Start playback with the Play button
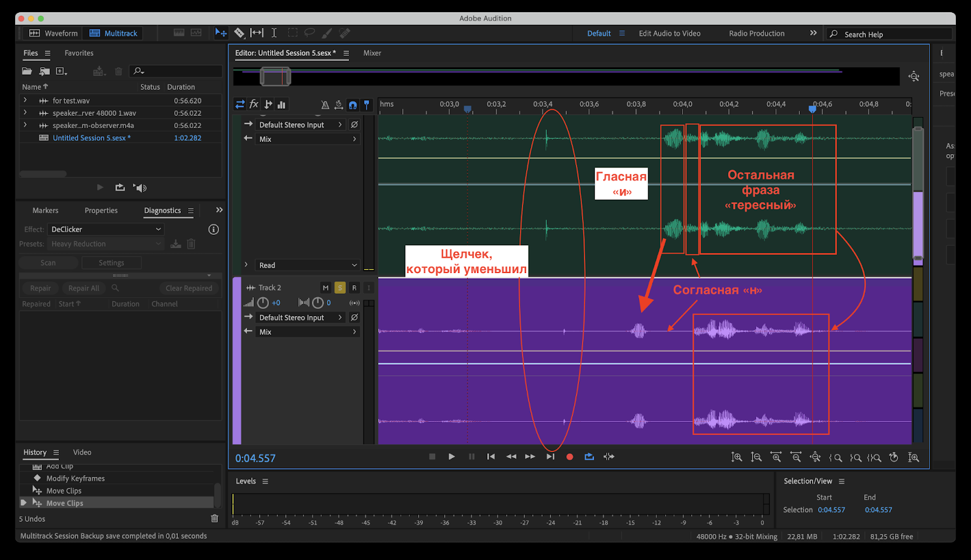This screenshot has width=971, height=560. point(452,457)
